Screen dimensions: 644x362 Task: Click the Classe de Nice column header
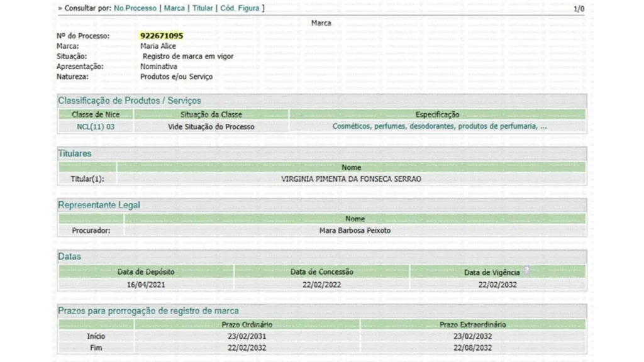pos(96,114)
